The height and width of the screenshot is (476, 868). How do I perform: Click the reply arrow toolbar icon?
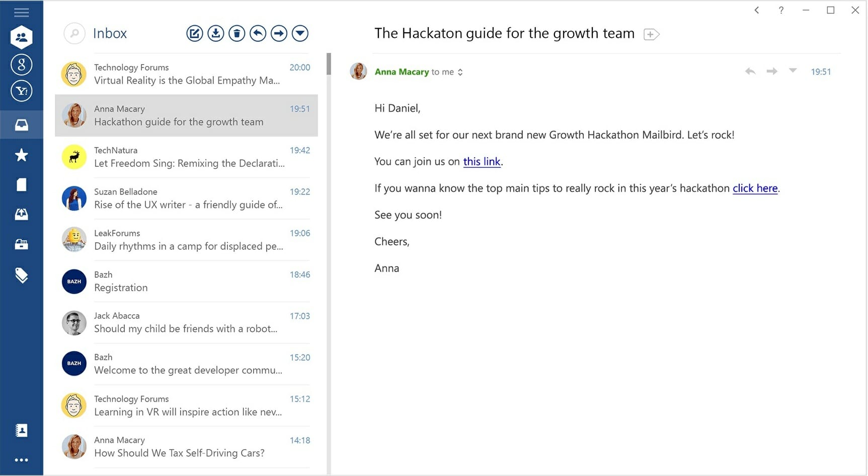pyautogui.click(x=258, y=34)
